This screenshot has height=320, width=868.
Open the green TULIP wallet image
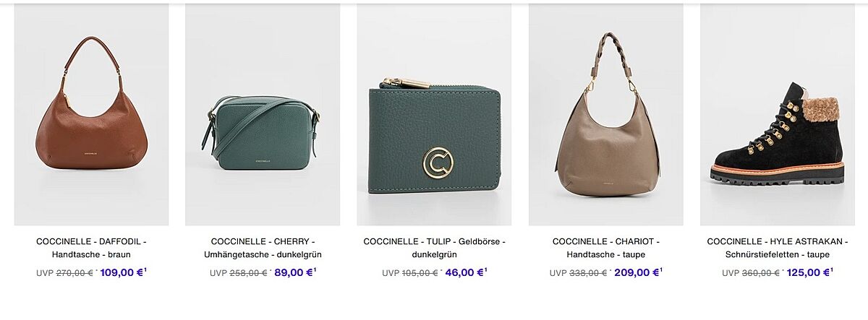coord(434,114)
